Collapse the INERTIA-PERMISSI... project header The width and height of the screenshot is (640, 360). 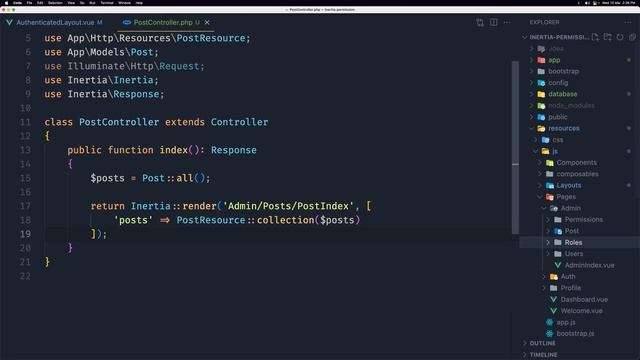point(559,37)
